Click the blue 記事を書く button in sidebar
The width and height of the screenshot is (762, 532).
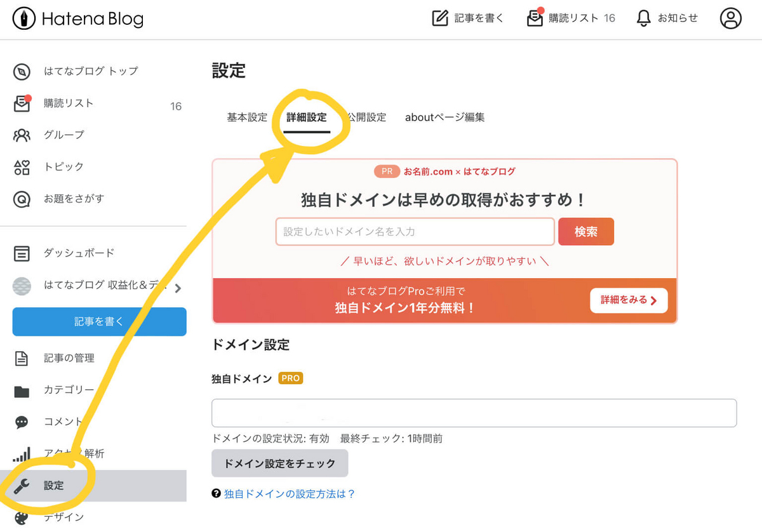pos(100,322)
